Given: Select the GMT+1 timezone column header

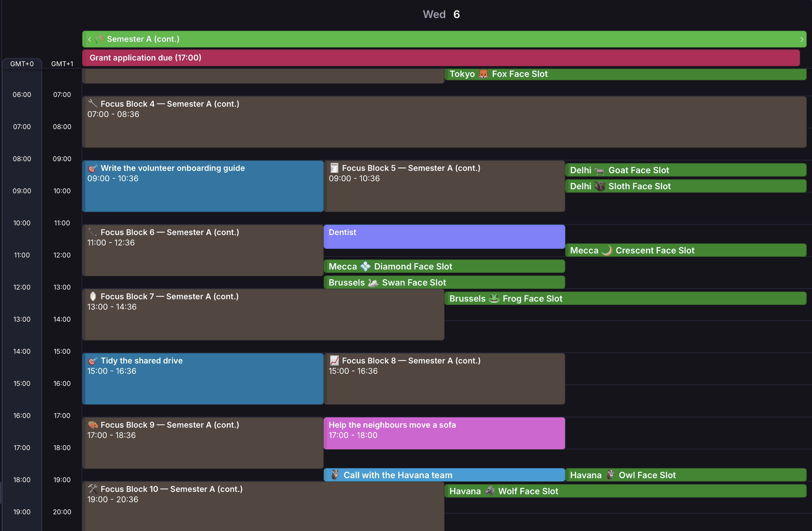Looking at the screenshot, I should (62, 64).
